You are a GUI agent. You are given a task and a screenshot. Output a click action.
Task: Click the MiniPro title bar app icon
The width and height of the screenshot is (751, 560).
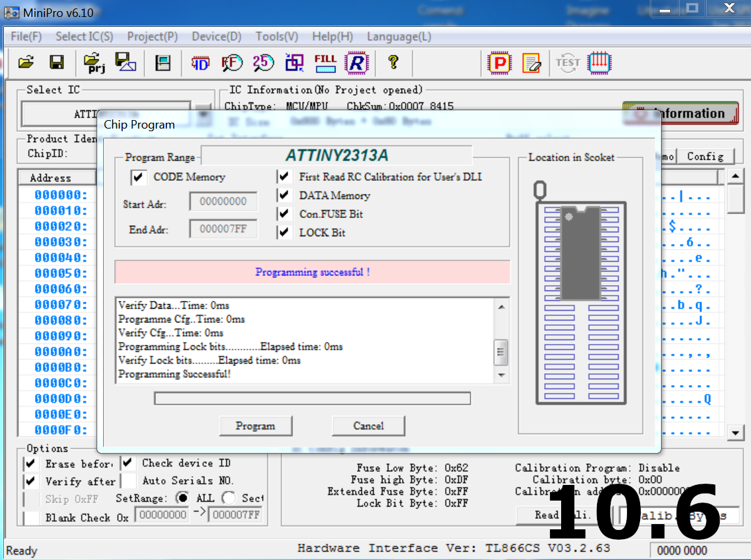pos(12,12)
